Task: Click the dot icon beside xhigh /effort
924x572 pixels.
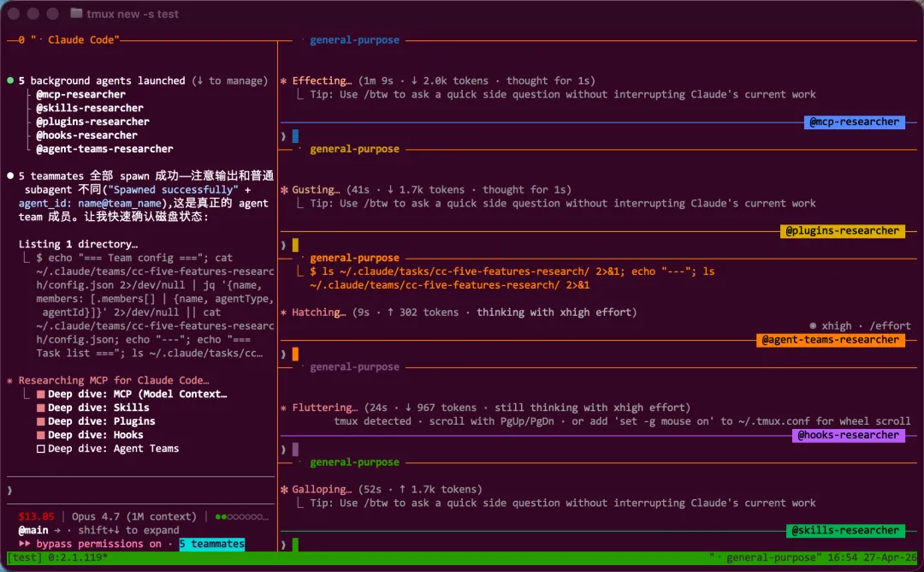Action: pyautogui.click(x=813, y=326)
